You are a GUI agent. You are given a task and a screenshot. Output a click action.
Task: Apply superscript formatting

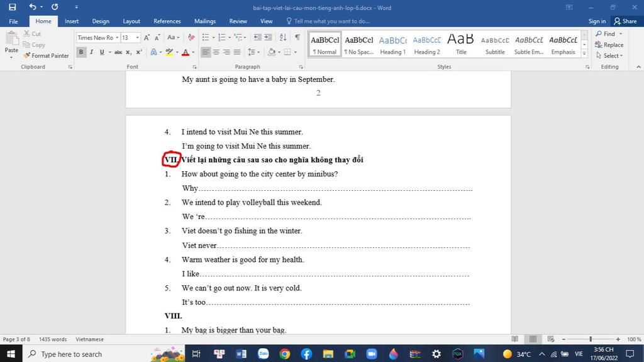pos(139,52)
